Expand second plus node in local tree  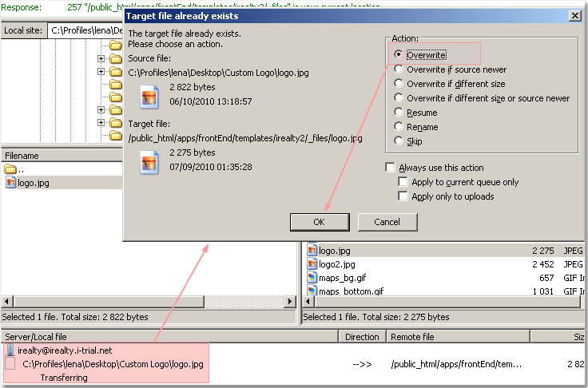[x=101, y=71]
